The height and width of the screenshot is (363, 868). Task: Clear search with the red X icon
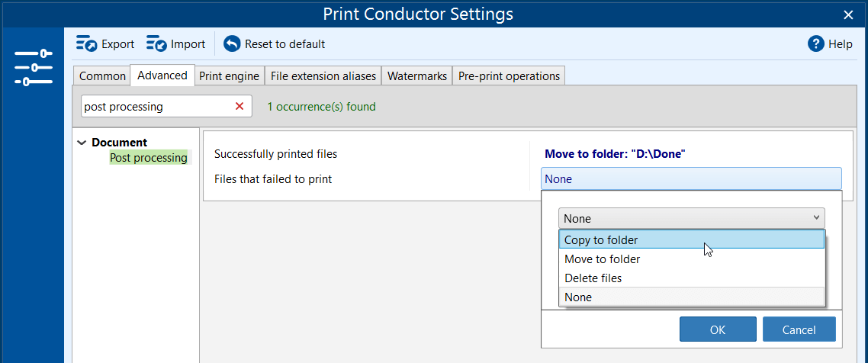pyautogui.click(x=240, y=107)
